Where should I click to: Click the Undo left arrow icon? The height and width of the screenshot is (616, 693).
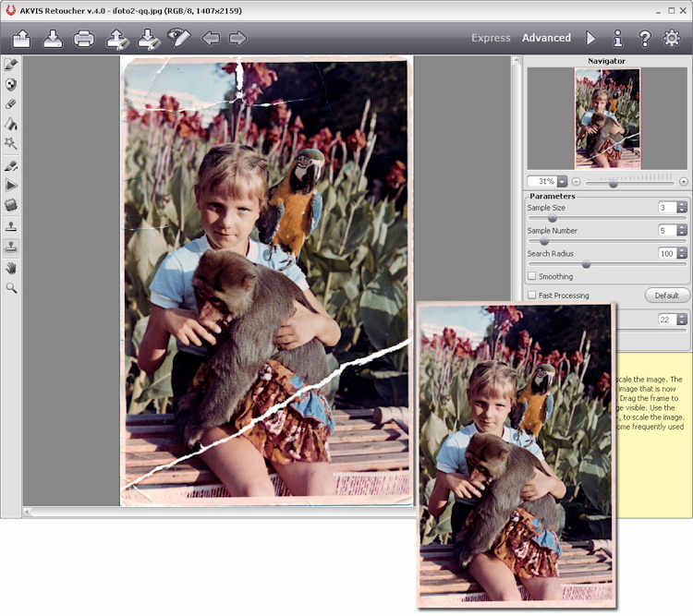(211, 38)
